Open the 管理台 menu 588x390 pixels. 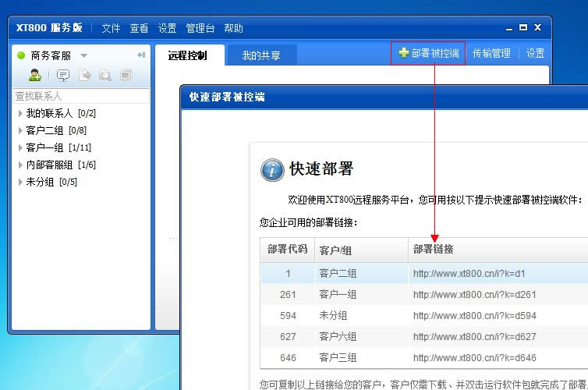tap(200, 28)
